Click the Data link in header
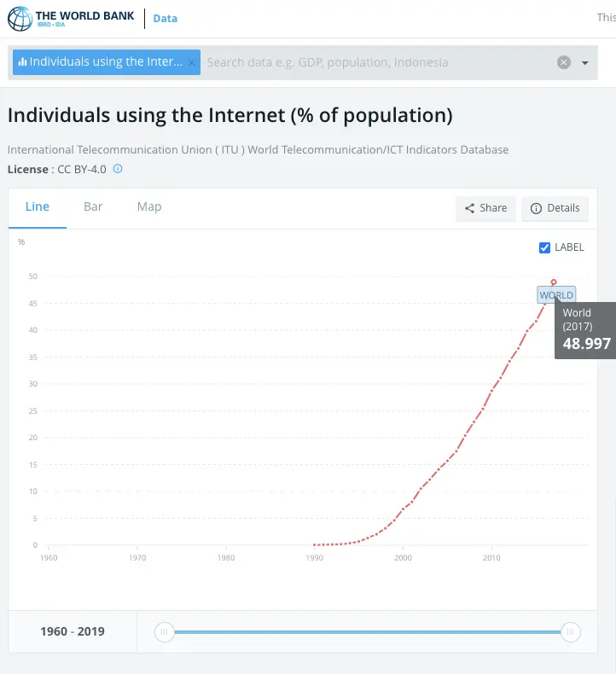The height and width of the screenshot is (674, 616). pos(166,19)
